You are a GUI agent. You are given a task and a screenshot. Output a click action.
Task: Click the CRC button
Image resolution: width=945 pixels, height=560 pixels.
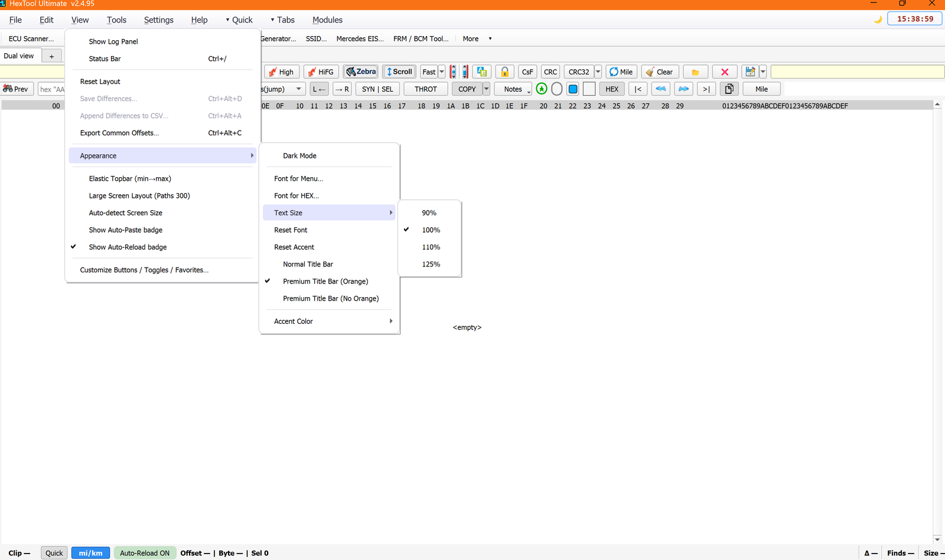[x=550, y=72]
